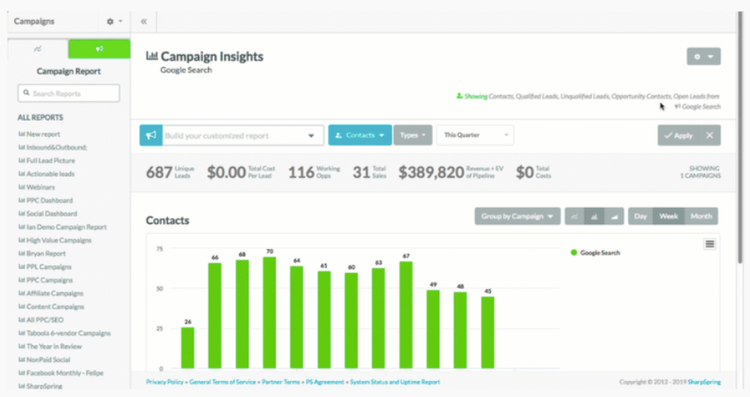Set chart interval to Month

(x=701, y=216)
